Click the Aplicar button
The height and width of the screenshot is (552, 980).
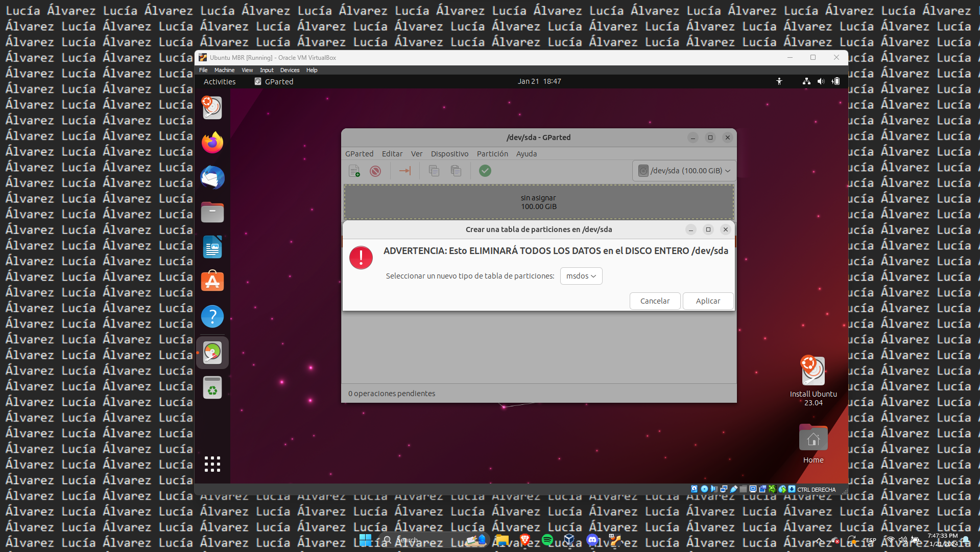[708, 301]
